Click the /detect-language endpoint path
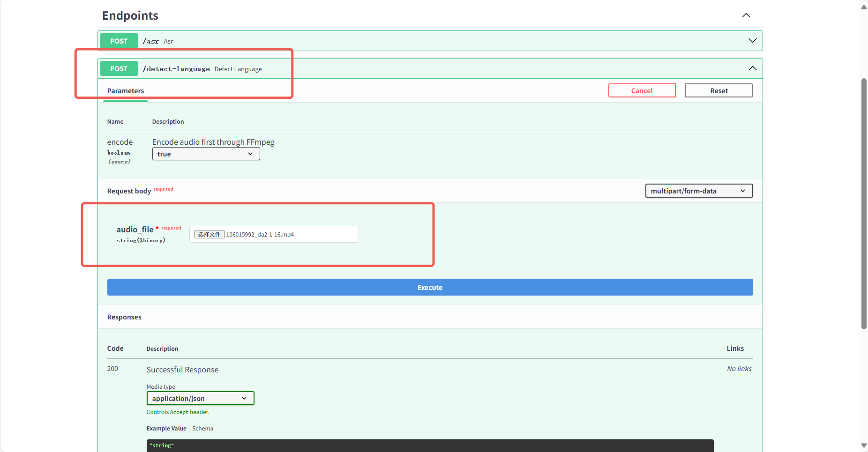 point(176,69)
